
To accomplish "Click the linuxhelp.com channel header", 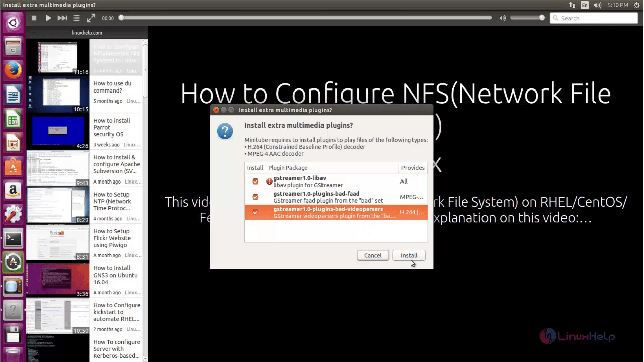I will (87, 33).
